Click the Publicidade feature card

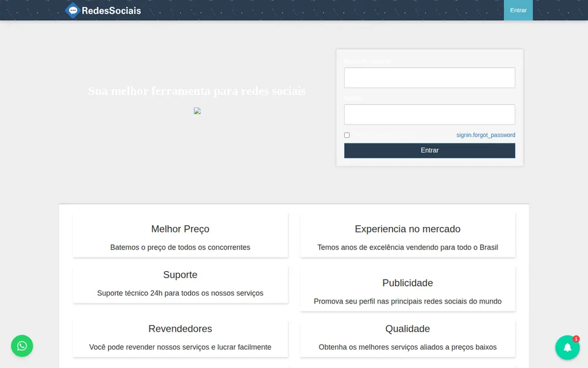tap(408, 289)
